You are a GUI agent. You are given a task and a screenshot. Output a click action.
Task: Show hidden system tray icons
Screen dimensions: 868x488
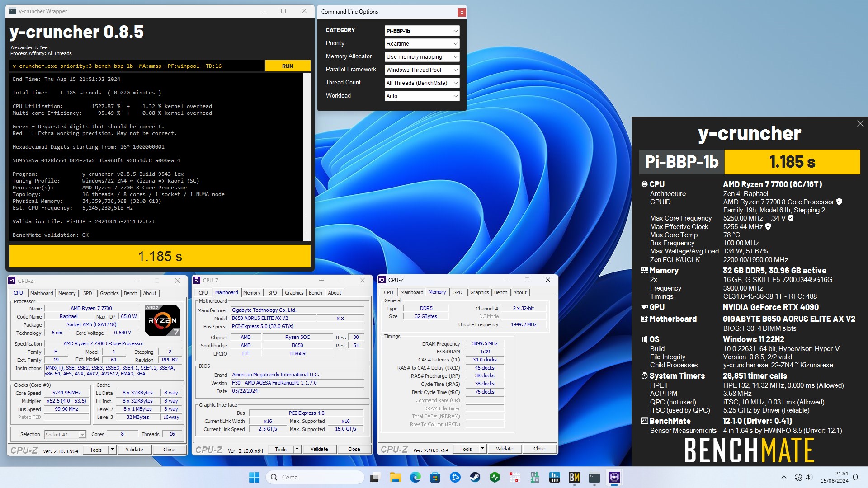tap(783, 477)
